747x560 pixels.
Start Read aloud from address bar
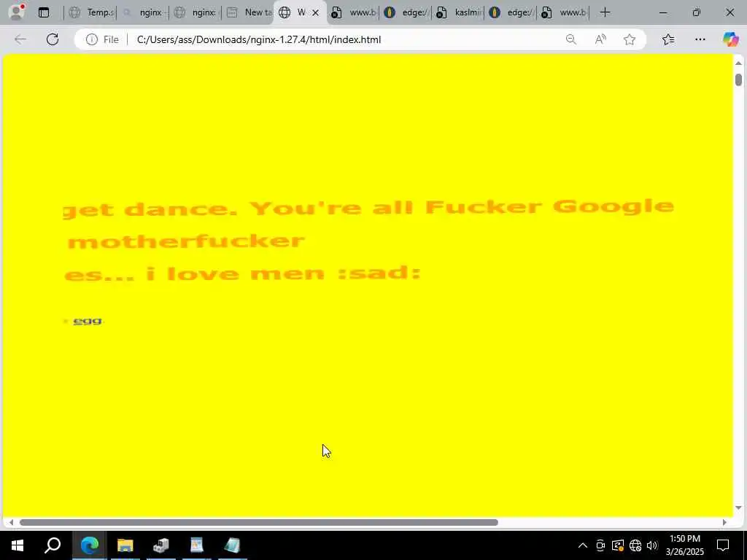click(x=600, y=39)
